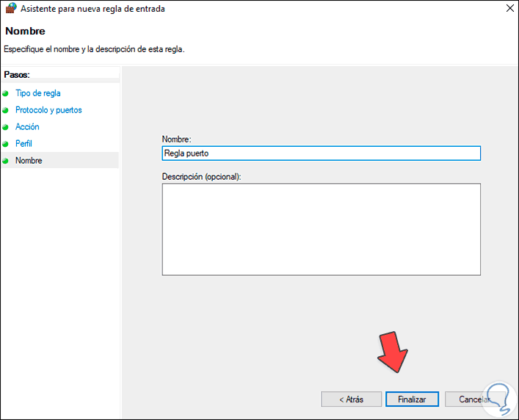The height and width of the screenshot is (420, 519).
Task: Focus the Nombre field containing Regla puerto
Action: (x=321, y=153)
